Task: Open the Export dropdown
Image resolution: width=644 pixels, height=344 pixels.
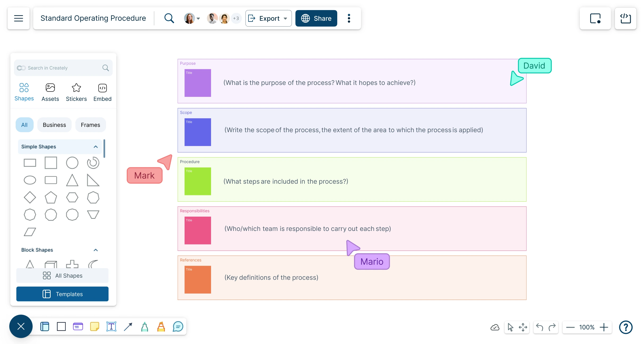Action: click(x=268, y=18)
